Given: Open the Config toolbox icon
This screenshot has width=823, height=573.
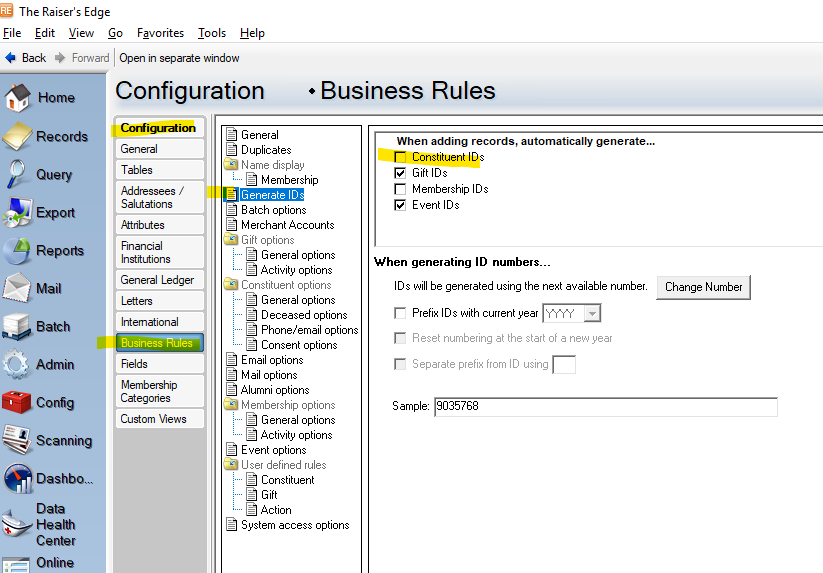Looking at the screenshot, I should (x=16, y=402).
